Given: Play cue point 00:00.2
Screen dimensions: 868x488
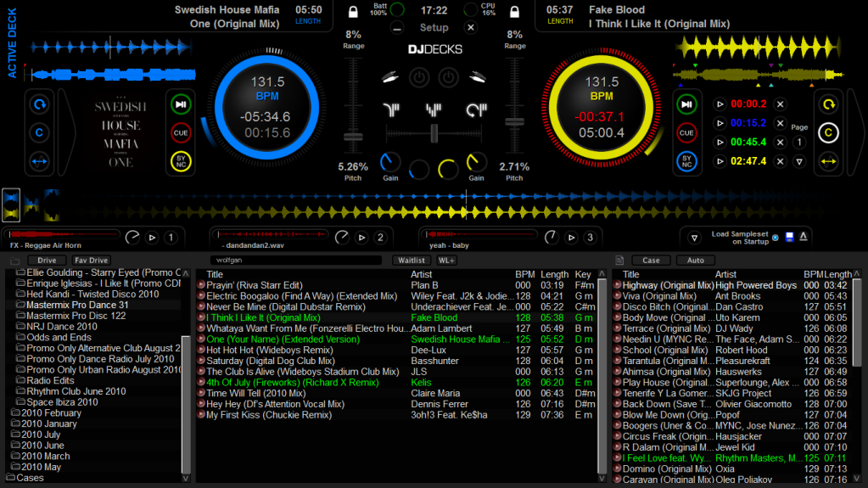Looking at the screenshot, I should [x=720, y=104].
